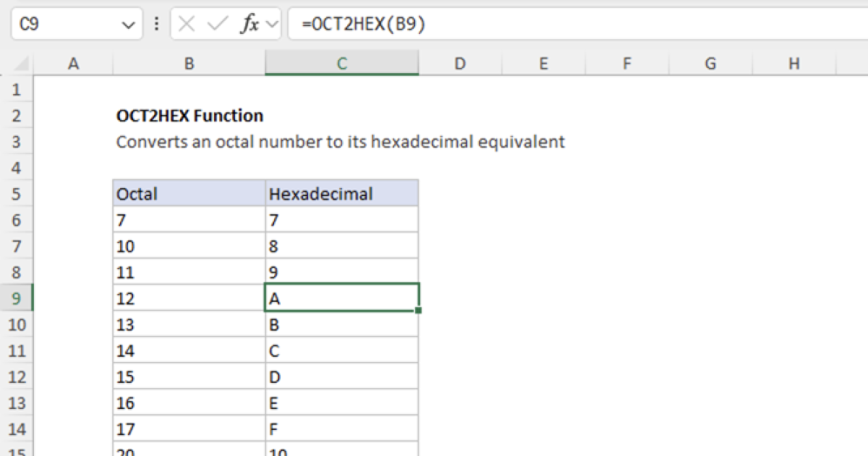Viewport: 868px width, 456px height.
Task: Click the vertical ellipsis icon beside Name Box
Action: coord(156,24)
